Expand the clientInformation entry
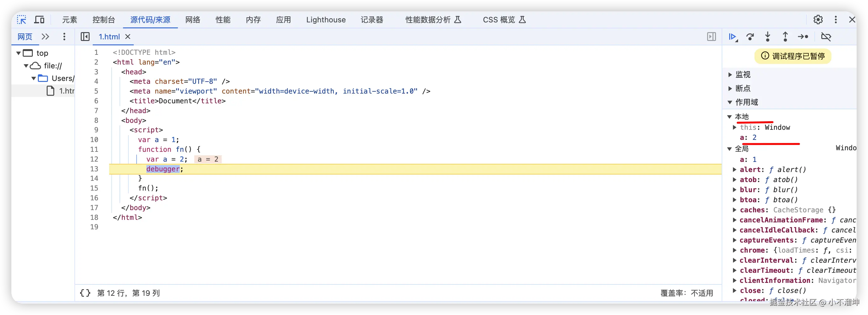This screenshot has height=315, width=868. (x=735, y=280)
